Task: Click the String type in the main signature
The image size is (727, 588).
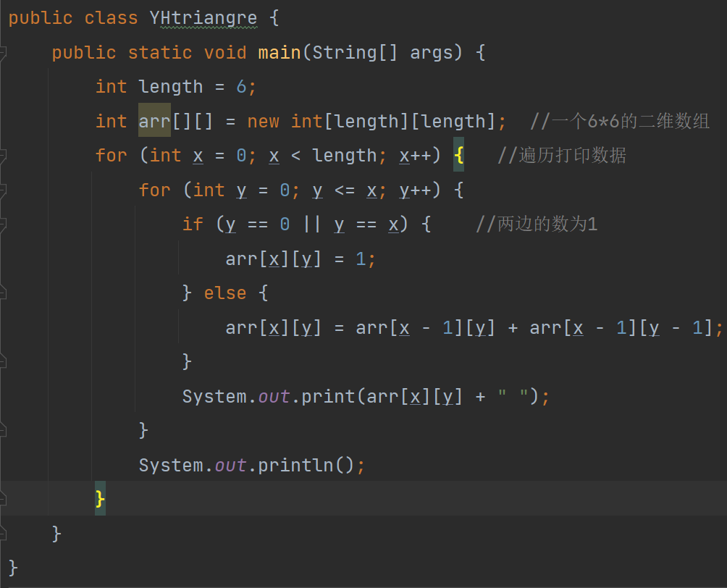Action: coord(344,53)
